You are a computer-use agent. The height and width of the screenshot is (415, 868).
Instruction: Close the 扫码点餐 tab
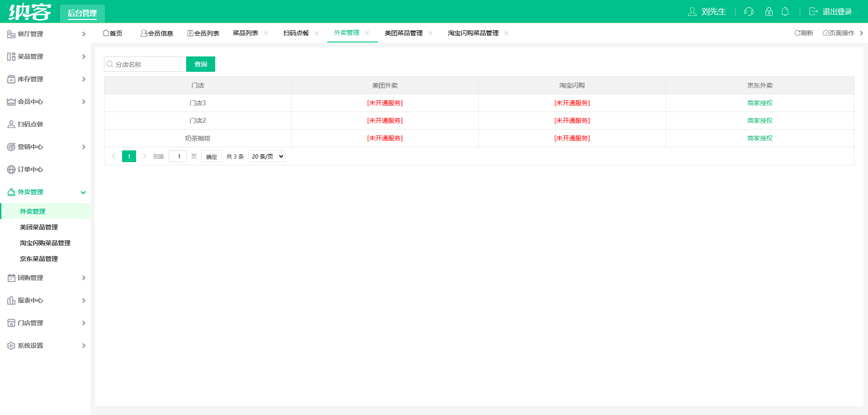[316, 33]
